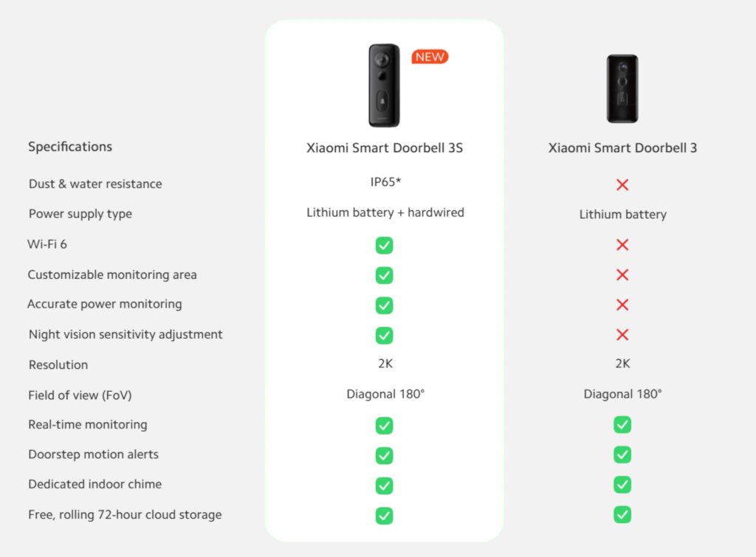Click Doorbell 3 red X for customizable monitoring area
Viewport: 756px width, 557px height.
click(x=622, y=275)
